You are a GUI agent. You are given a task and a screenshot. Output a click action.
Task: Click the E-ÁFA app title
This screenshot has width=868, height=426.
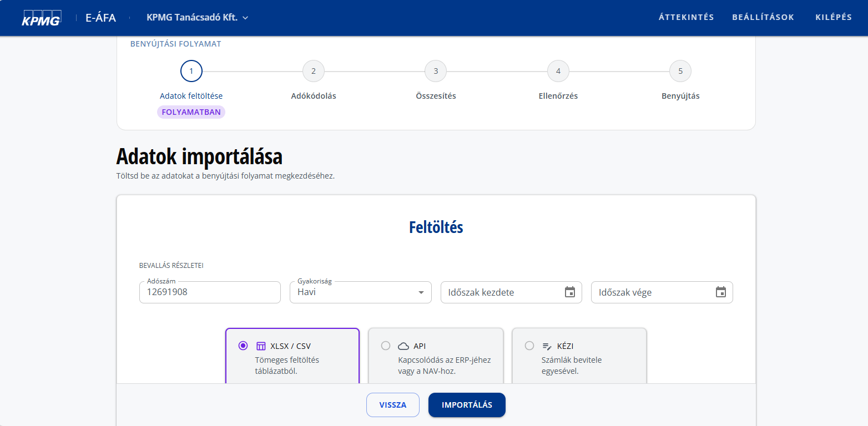point(100,18)
